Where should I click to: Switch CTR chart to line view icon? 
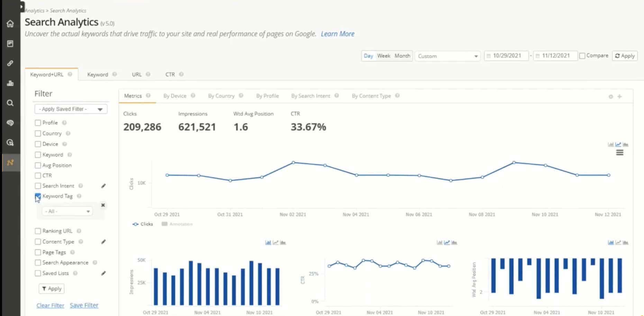[x=447, y=242]
